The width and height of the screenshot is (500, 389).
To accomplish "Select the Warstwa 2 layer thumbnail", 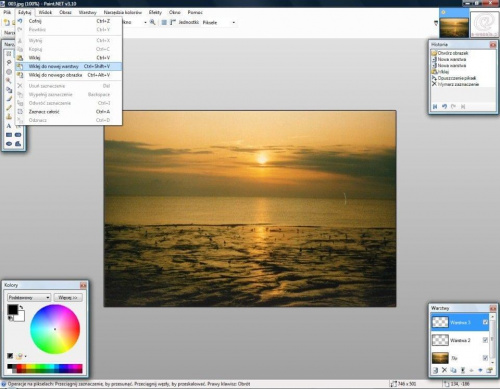I will [440, 340].
